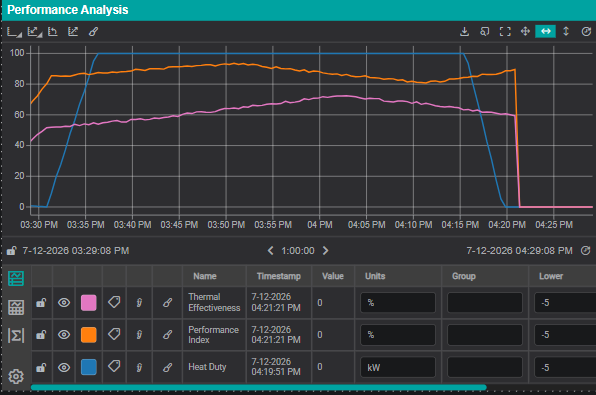Click the autoscale chart axis icon
Viewport: 596px width, 395px height.
(73, 32)
